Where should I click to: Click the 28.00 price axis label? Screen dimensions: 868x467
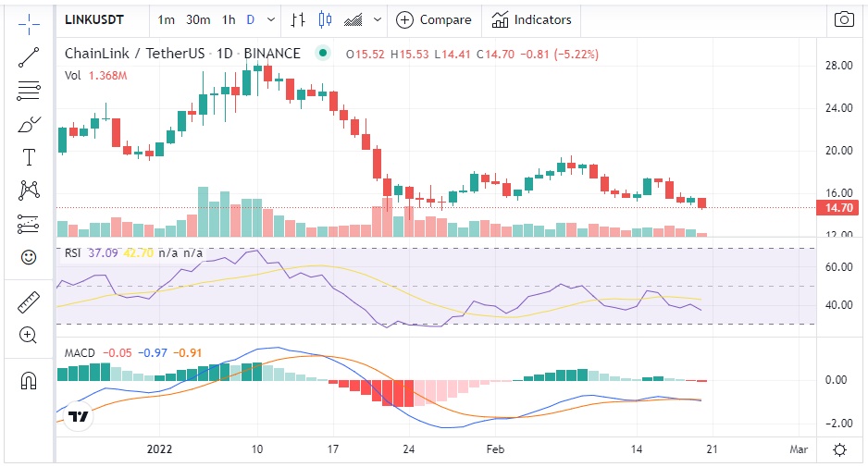coord(838,66)
